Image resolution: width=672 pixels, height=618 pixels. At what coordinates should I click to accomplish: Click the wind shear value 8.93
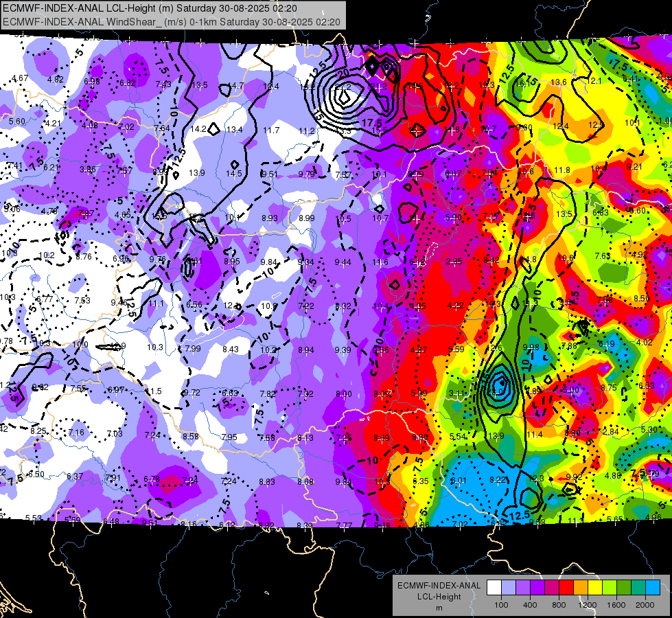270,218
